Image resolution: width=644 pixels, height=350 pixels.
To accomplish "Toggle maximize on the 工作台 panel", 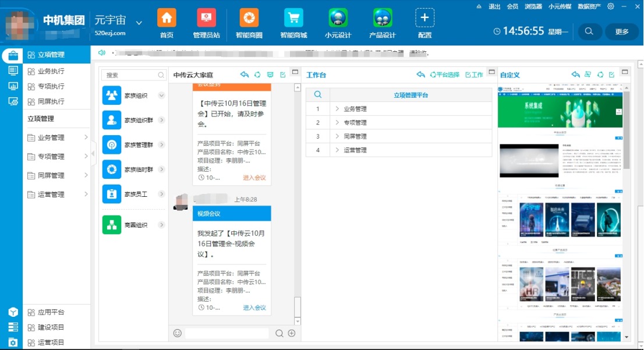I will [x=491, y=72].
